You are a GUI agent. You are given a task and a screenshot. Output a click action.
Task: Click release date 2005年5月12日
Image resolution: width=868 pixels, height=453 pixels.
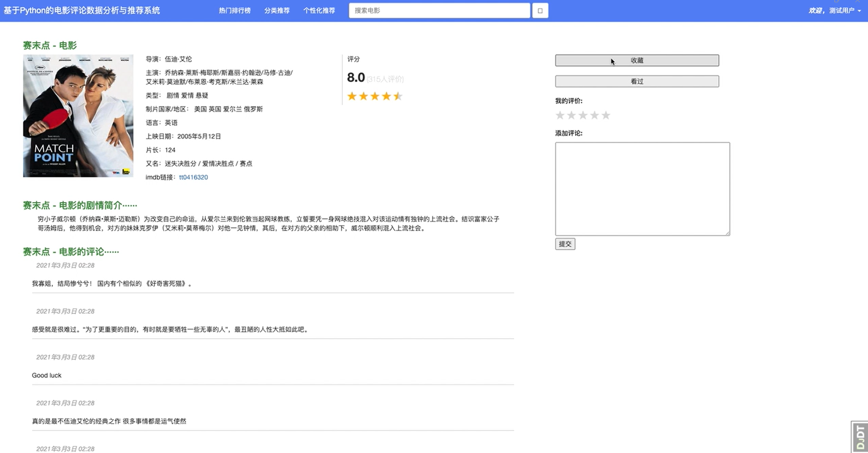[x=199, y=136]
